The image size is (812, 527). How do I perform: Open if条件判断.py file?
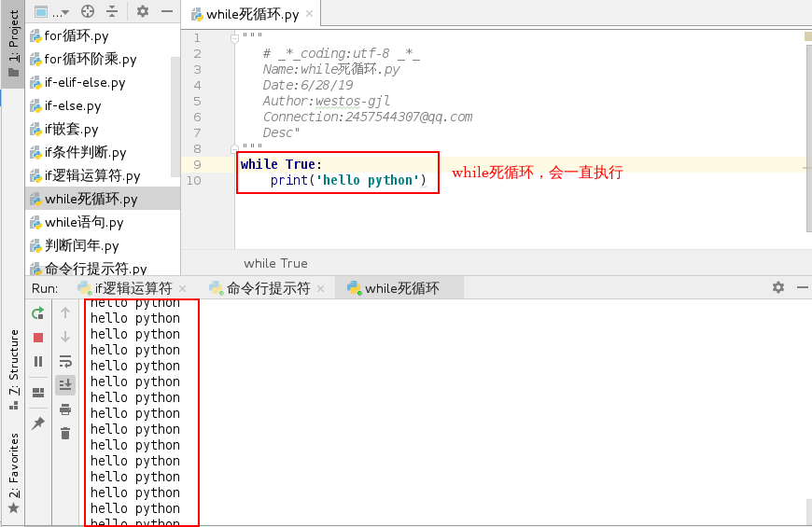[x=78, y=152]
